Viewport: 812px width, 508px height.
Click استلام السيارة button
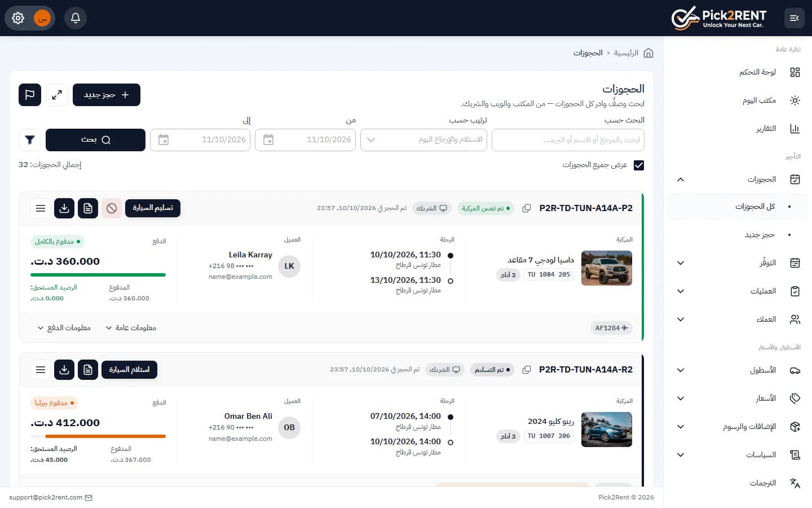click(x=129, y=370)
